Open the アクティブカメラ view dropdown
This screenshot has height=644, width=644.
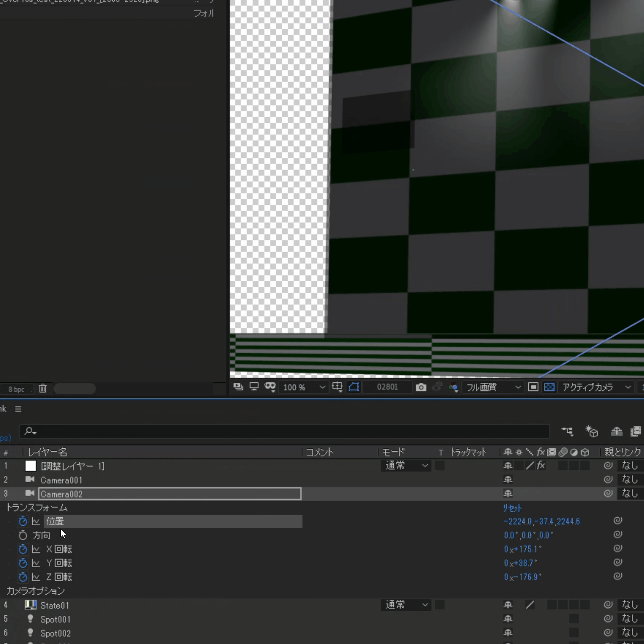[596, 387]
